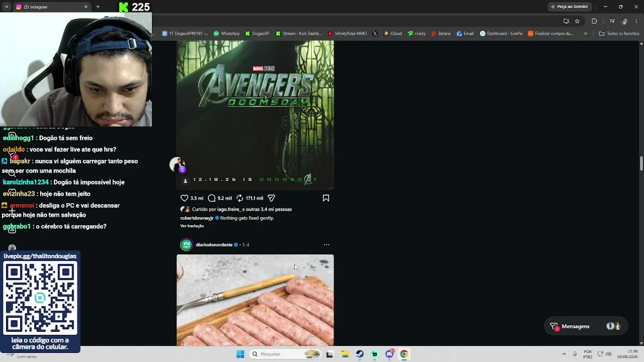Viewport: 644px width, 362px height.
Task: Open the InfinityPoke MMO bookmark
Action: point(347,34)
